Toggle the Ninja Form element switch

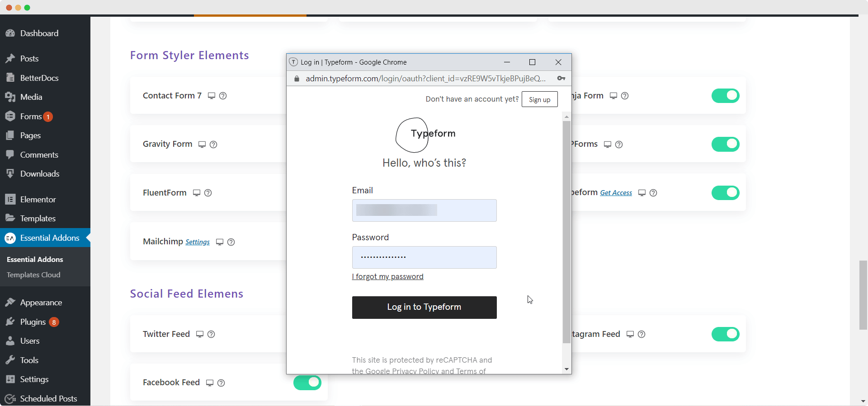(x=725, y=96)
